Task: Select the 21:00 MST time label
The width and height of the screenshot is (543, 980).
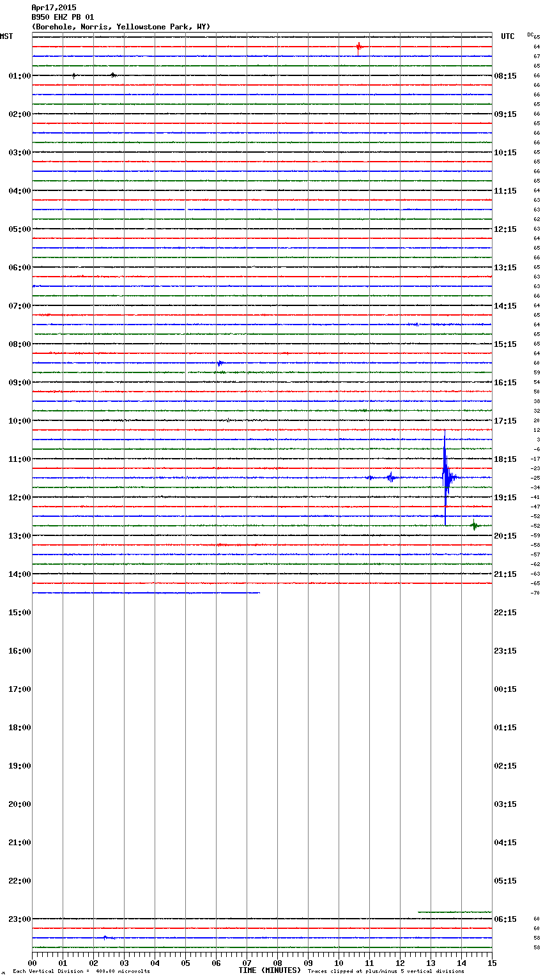Action: point(20,843)
